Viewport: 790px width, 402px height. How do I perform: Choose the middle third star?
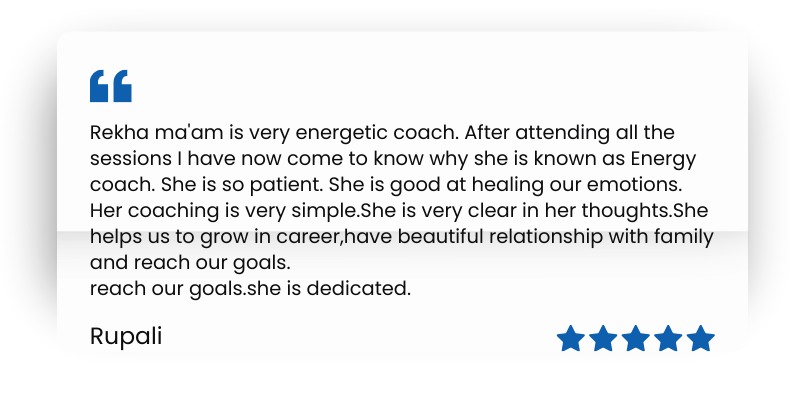coord(636,339)
